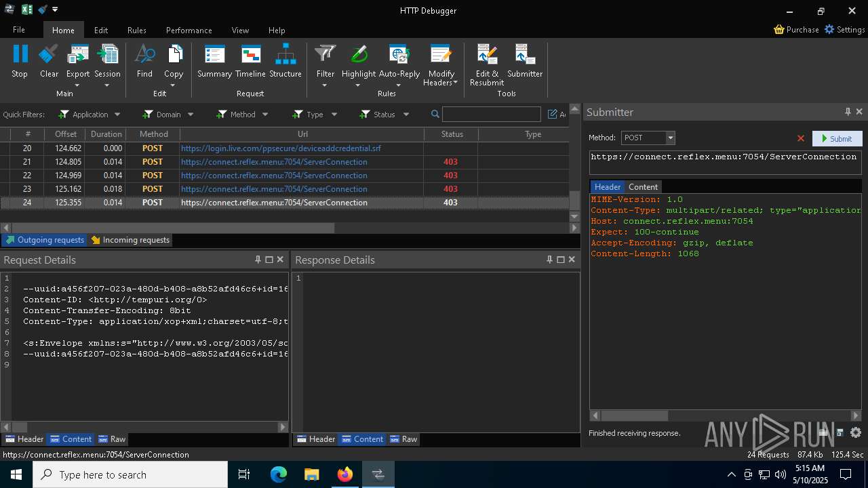Screen dimensions: 868x488
Task: Open the File menu
Action: [x=19, y=30]
